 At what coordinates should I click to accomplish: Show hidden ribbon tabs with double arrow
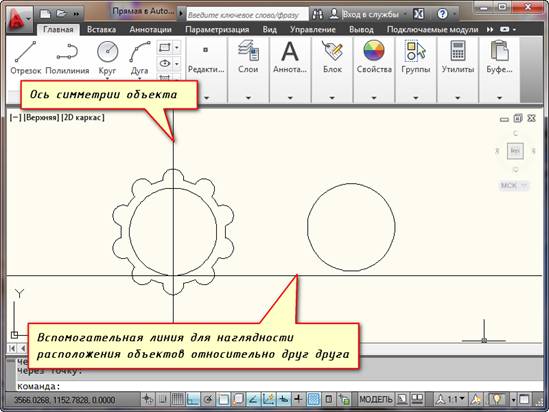tap(490, 30)
